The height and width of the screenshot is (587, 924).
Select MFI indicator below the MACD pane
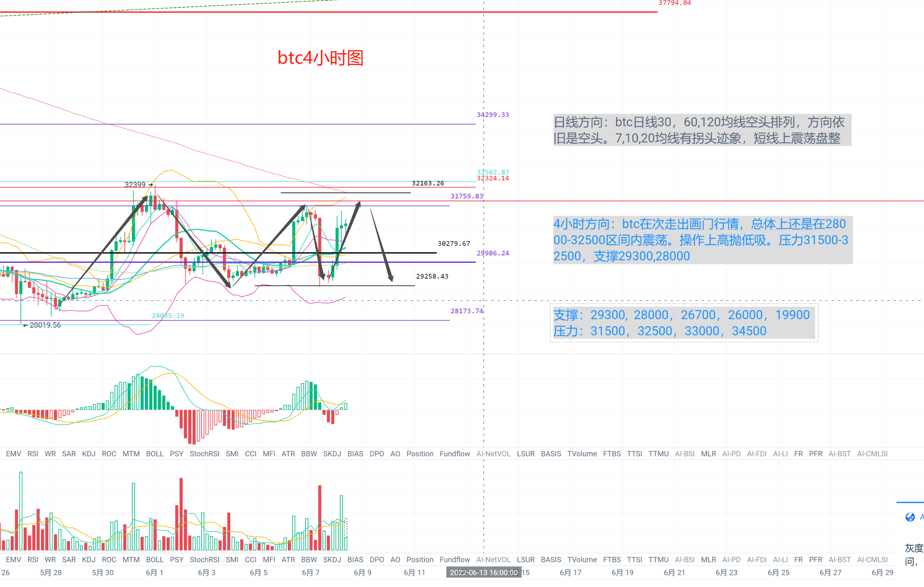[269, 454]
